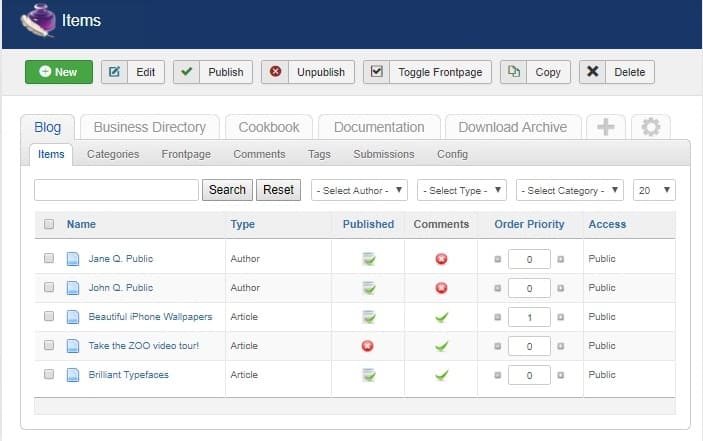Open the Select Author dropdown
The height and width of the screenshot is (441, 703).
pos(359,190)
